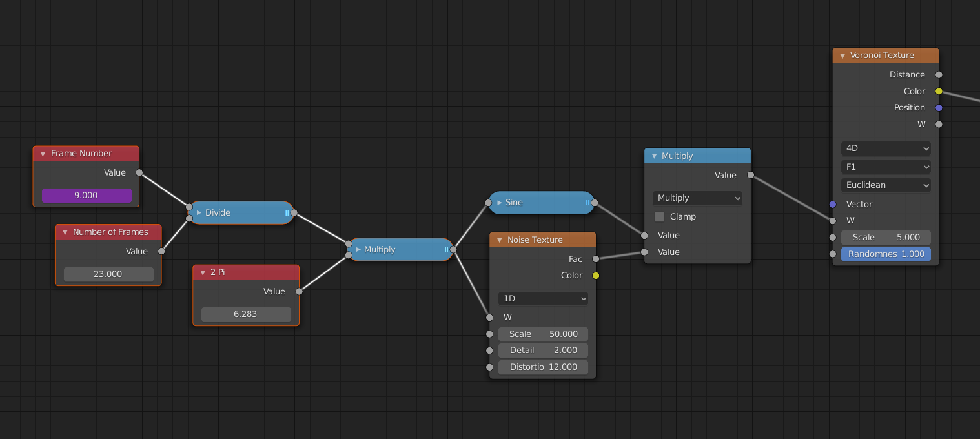Click the Sine node output socket

(593, 202)
